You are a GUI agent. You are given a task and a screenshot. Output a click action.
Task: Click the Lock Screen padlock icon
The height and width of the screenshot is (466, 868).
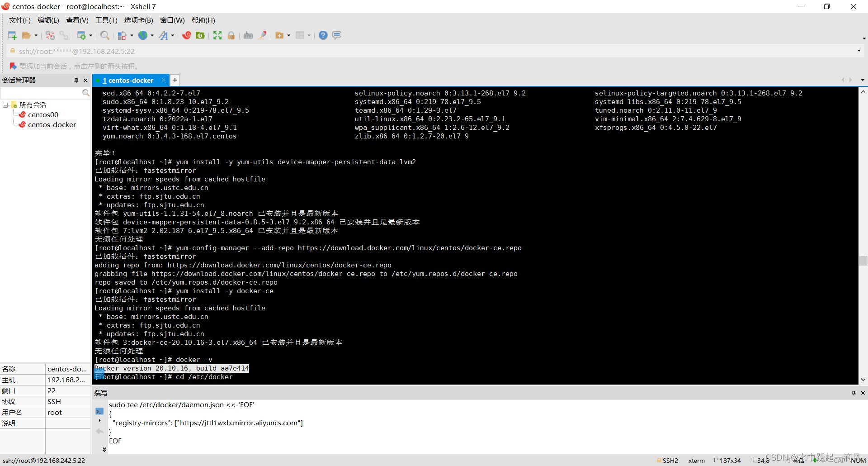point(231,35)
